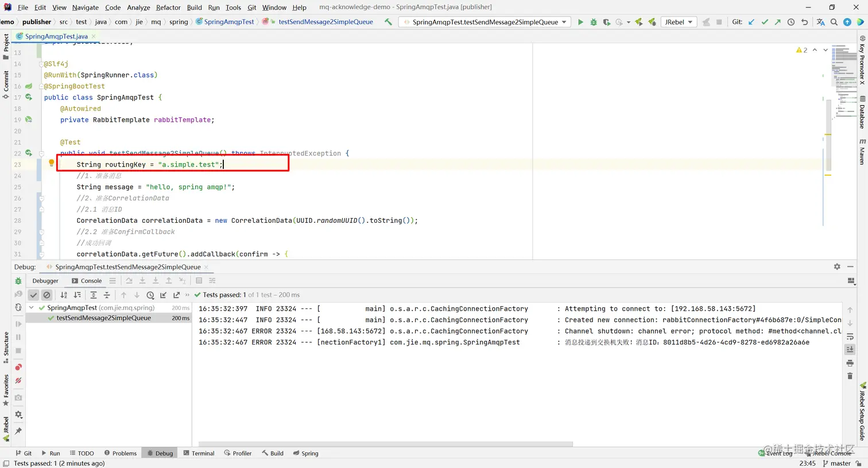Run the test configuration with green arrow

click(580, 22)
